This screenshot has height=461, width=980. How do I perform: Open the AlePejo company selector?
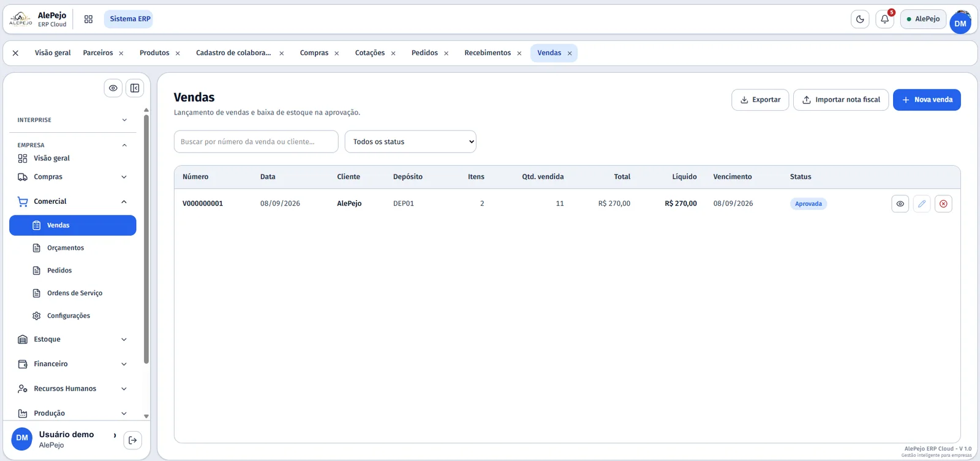[923, 19]
